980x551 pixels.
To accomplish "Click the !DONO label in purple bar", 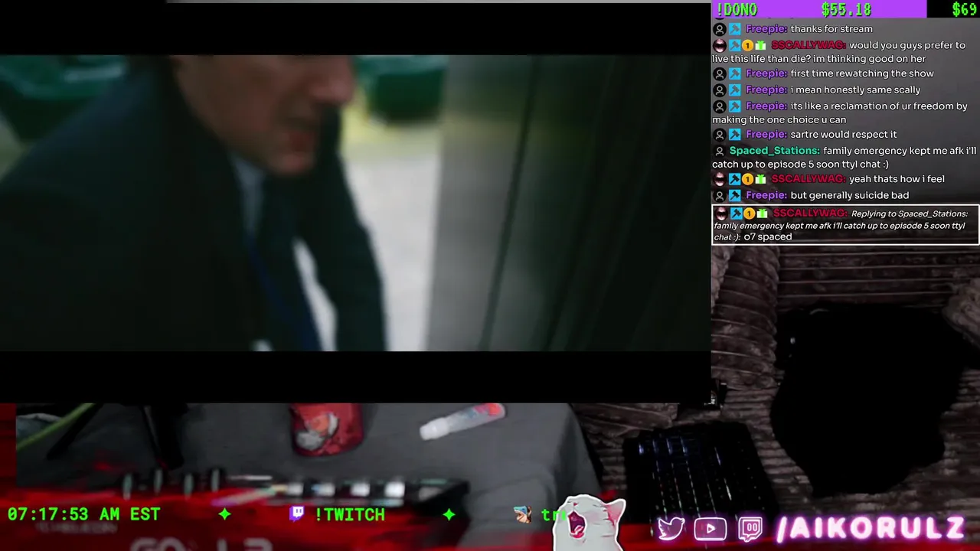I will tap(736, 9).
